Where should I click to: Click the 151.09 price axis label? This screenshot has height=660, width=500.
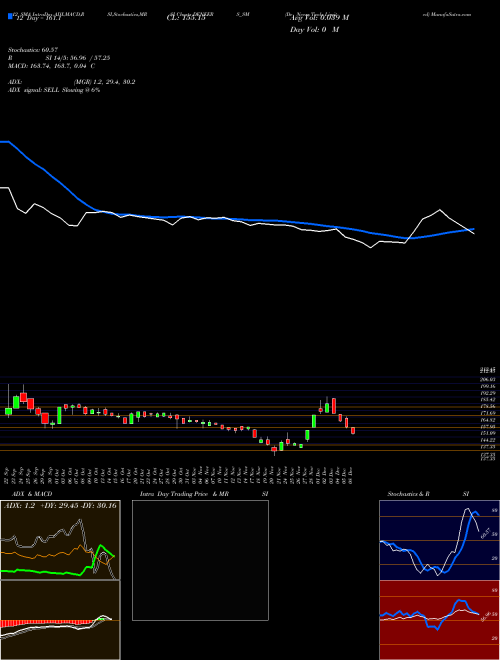coord(489,433)
